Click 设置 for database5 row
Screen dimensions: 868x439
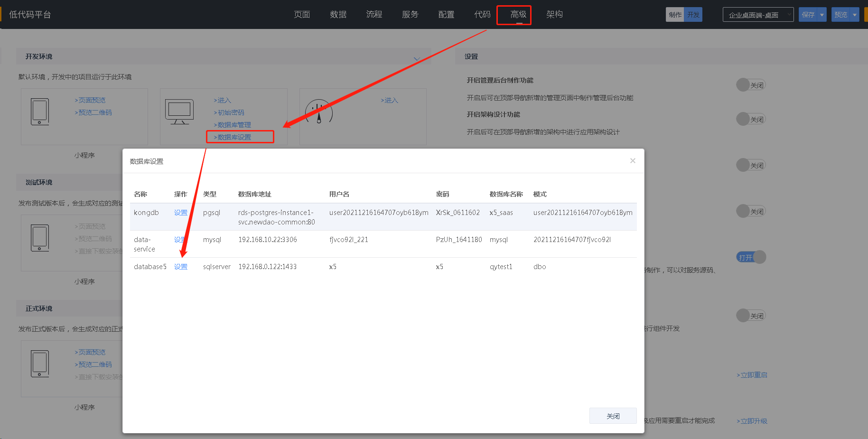181,267
